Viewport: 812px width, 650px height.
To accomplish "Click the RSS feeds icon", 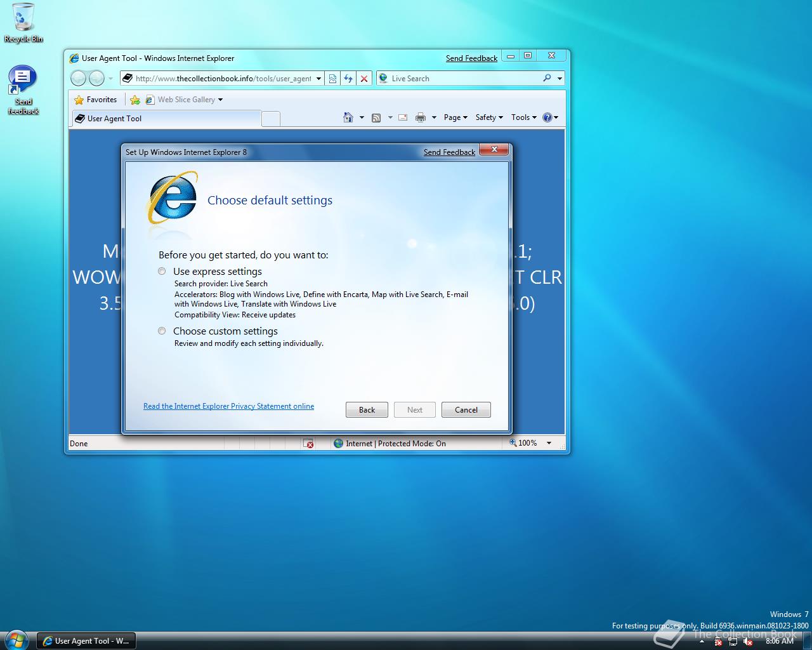I will 376,117.
